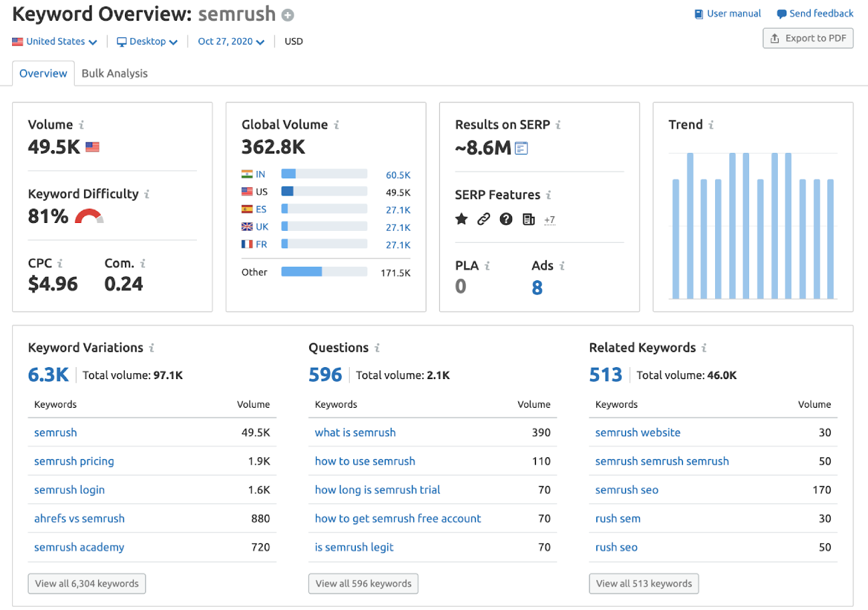Click the info icon beside Questions
This screenshot has width=868, height=610.
click(377, 348)
